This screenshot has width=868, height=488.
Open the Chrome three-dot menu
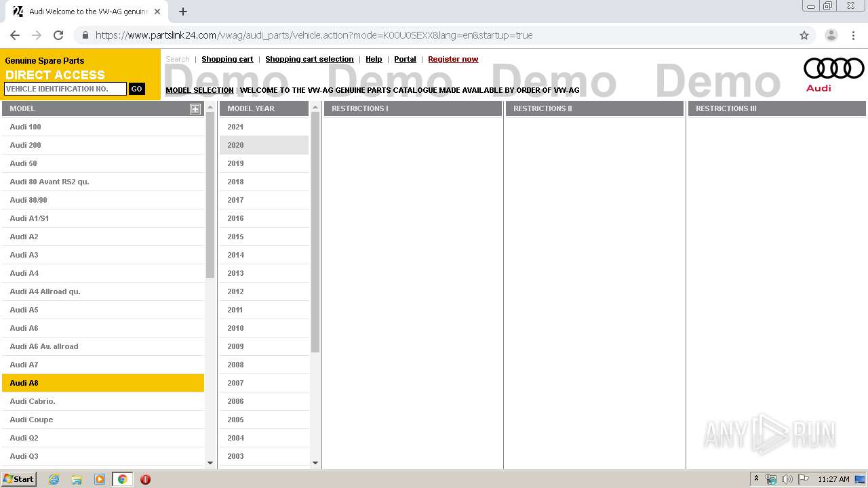pyautogui.click(x=853, y=35)
